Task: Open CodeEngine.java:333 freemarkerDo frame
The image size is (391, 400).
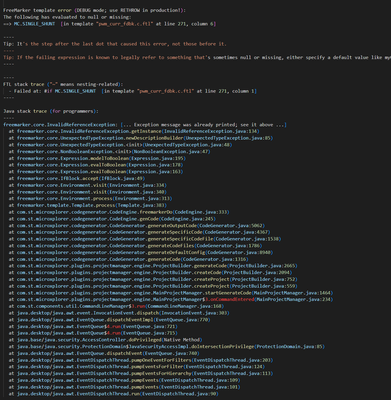Action: click(119, 212)
